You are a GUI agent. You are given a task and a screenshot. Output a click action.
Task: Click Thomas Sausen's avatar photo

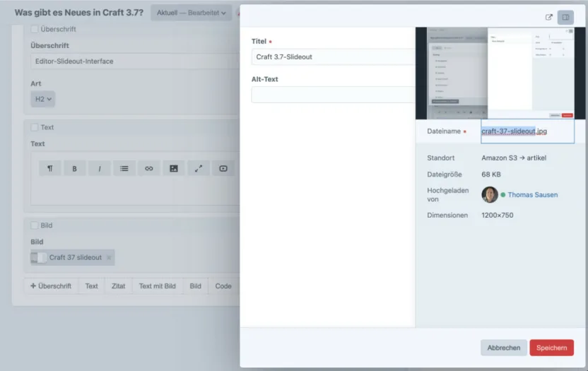(x=489, y=195)
